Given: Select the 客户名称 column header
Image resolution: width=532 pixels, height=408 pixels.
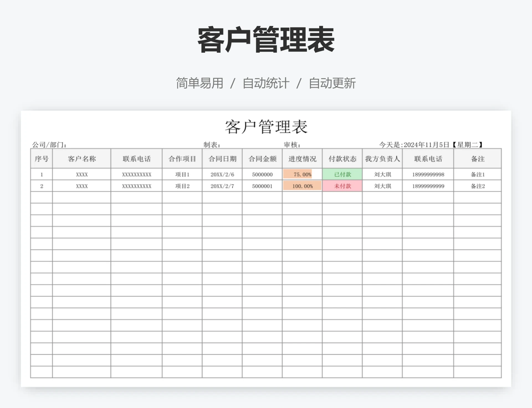Looking at the screenshot, I should (x=81, y=159).
